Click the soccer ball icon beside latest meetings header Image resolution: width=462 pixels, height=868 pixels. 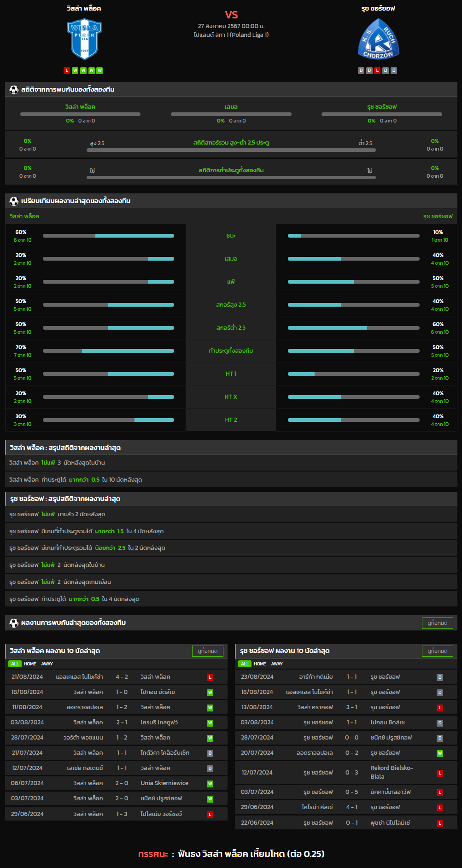pyautogui.click(x=14, y=623)
